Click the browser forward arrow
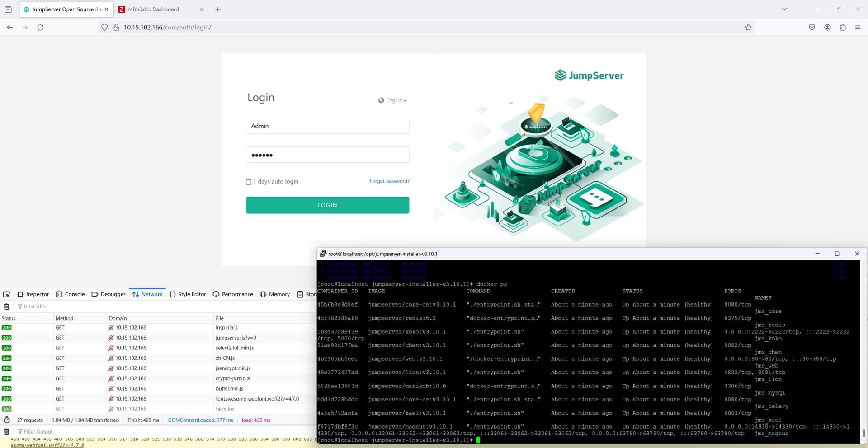This screenshot has height=448, width=868. tap(25, 27)
